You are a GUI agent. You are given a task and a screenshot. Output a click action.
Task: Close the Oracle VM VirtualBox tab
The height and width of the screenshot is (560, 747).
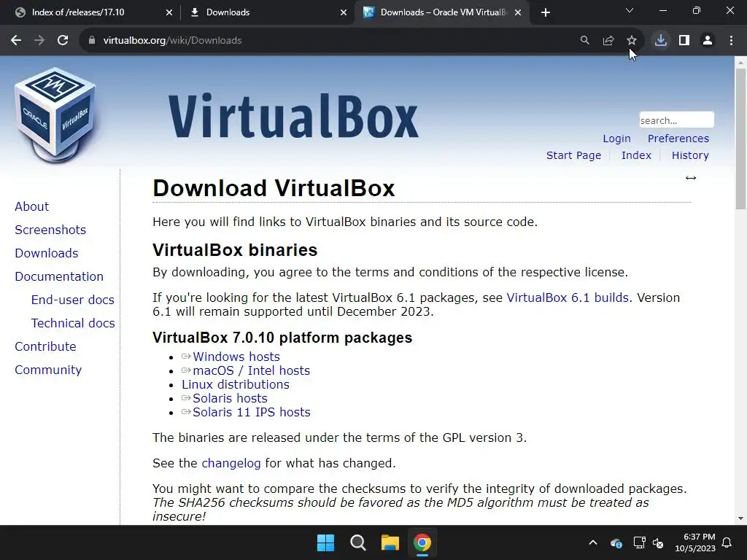point(518,12)
